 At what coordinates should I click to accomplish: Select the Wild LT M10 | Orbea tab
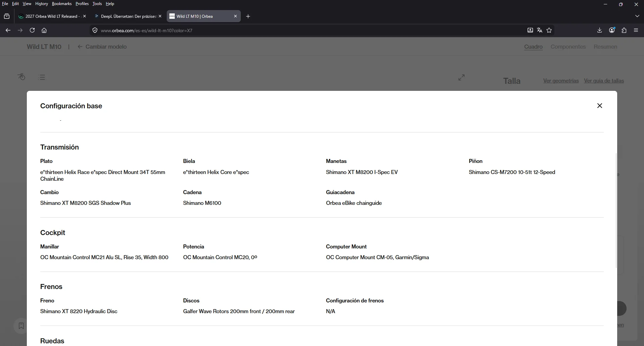(x=204, y=16)
